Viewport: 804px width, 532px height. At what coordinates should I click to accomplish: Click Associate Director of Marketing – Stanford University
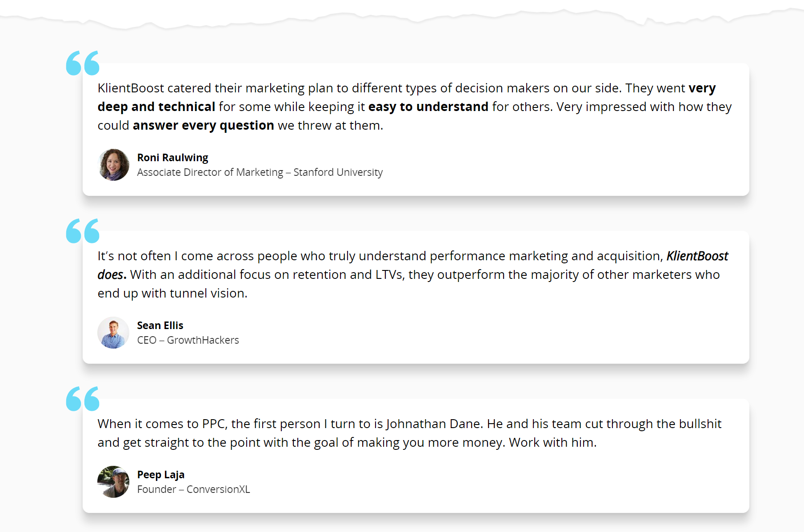pos(260,172)
